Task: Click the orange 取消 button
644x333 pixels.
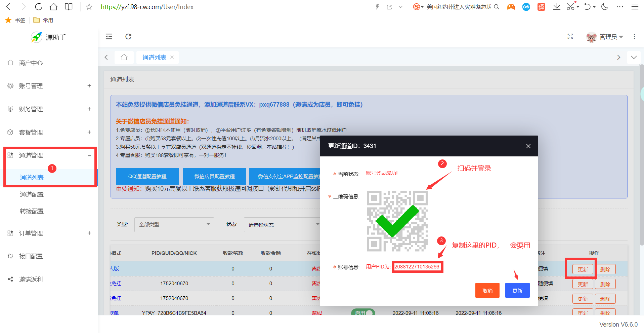Action: [x=487, y=290]
